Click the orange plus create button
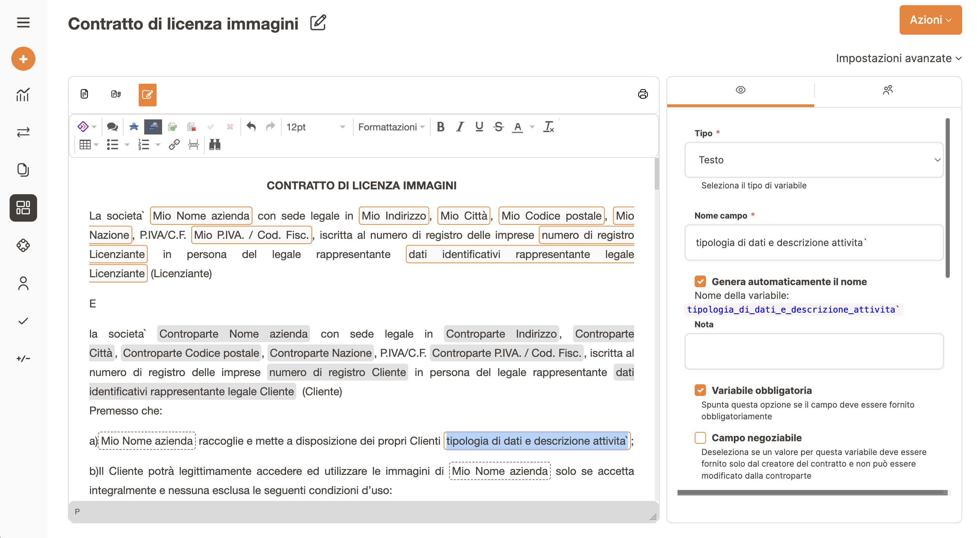This screenshot has height=538, width=980. click(x=23, y=59)
